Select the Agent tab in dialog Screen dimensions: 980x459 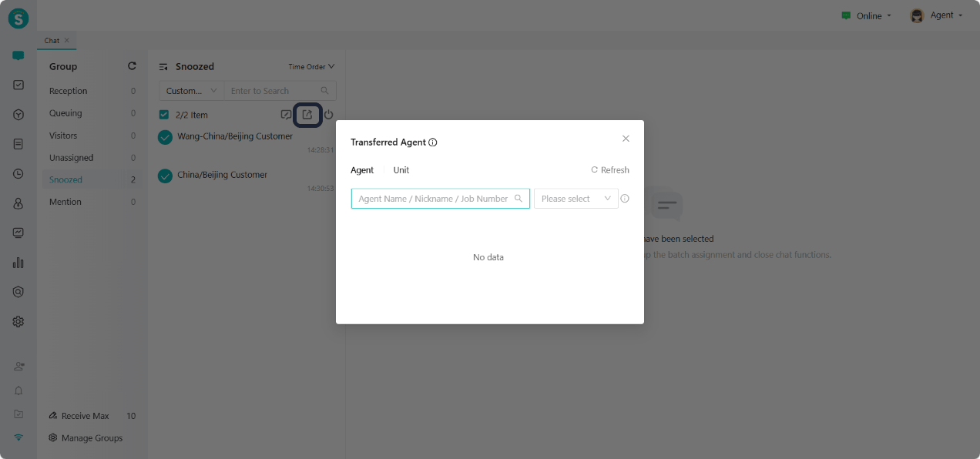click(x=362, y=170)
